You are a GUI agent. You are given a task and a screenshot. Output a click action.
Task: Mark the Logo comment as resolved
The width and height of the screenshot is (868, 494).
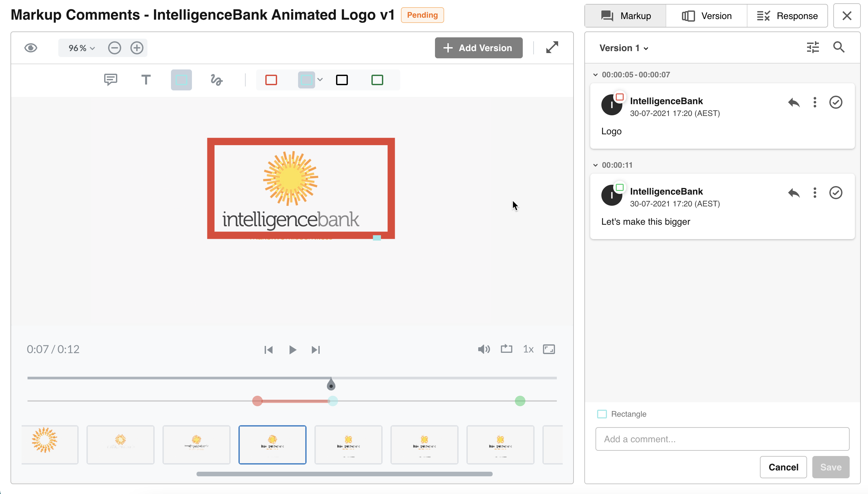pyautogui.click(x=836, y=102)
